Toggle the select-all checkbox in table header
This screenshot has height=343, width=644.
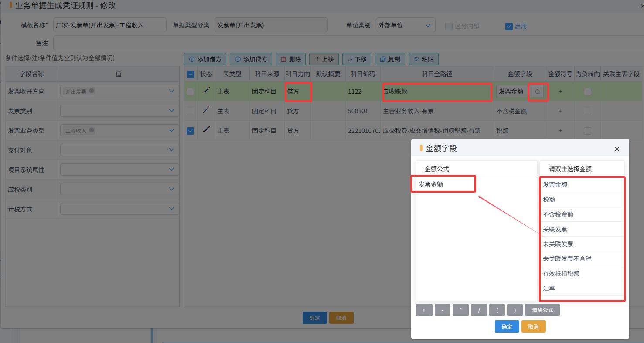point(191,74)
